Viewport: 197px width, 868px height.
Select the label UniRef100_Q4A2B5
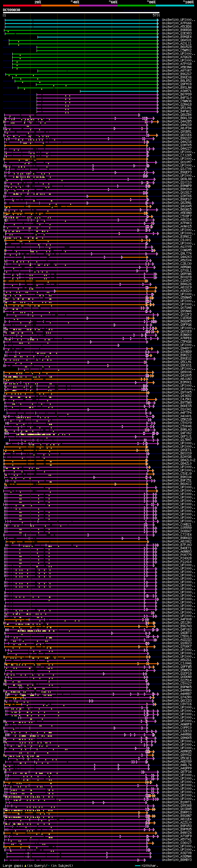click(177, 122)
